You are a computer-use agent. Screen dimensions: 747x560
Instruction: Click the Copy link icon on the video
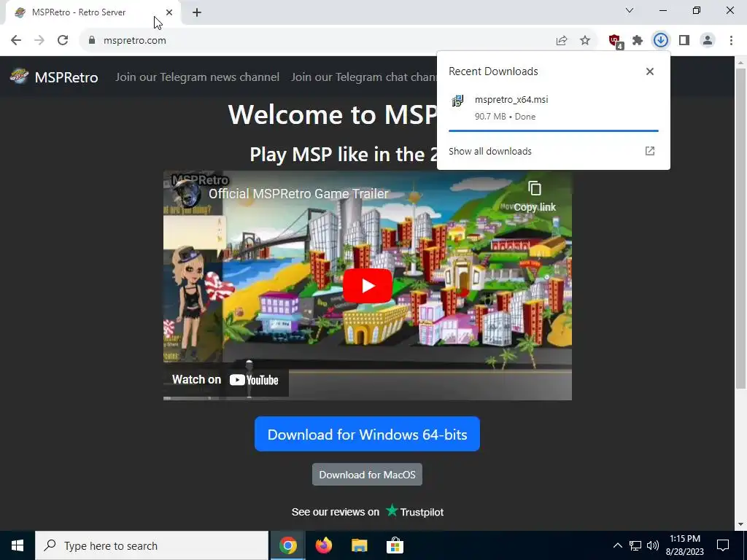coord(535,197)
